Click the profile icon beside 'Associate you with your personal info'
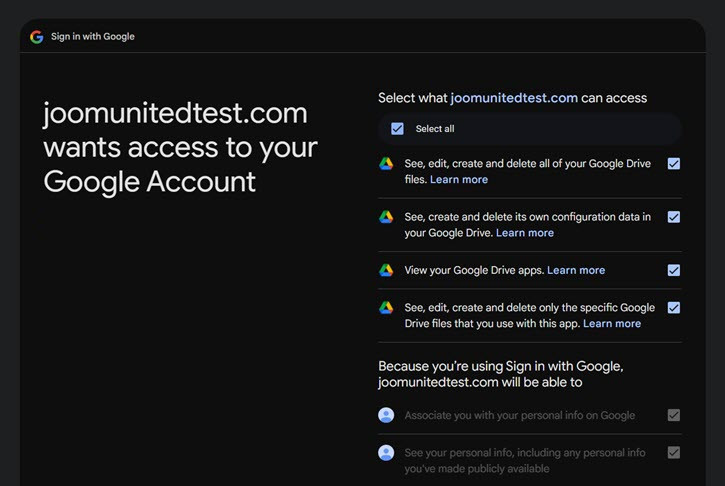 386,415
